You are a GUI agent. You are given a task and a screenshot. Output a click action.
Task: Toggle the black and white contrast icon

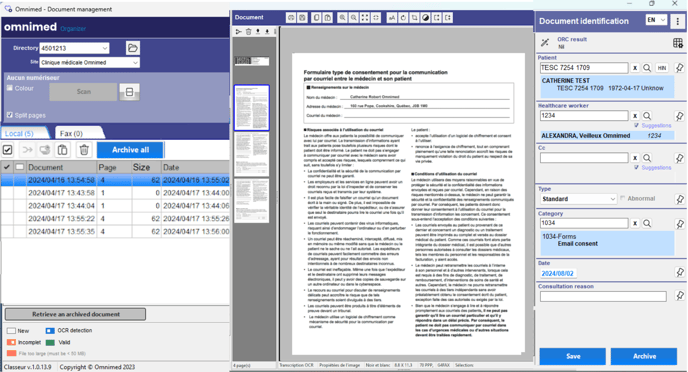(x=426, y=18)
